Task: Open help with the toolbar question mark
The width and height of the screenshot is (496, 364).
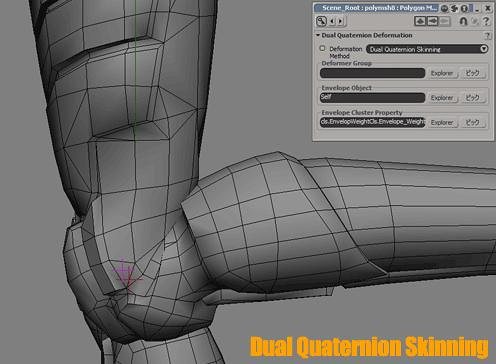Action: click(486, 21)
